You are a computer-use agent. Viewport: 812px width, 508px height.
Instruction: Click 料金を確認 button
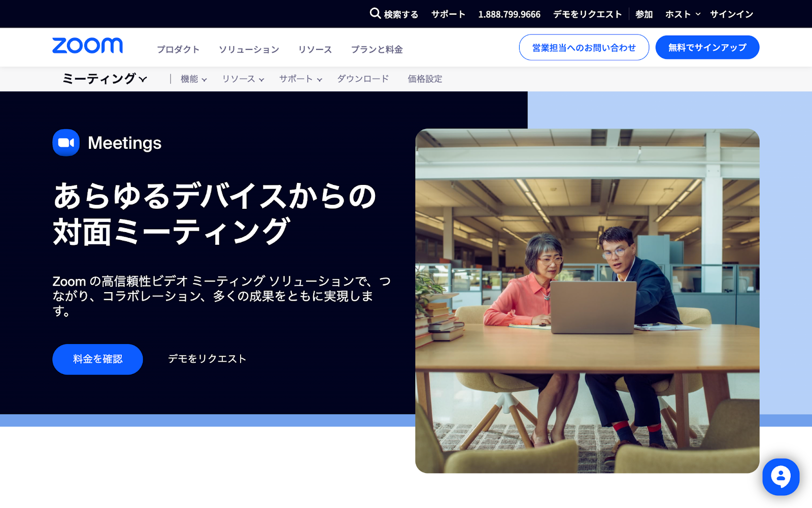[97, 359]
